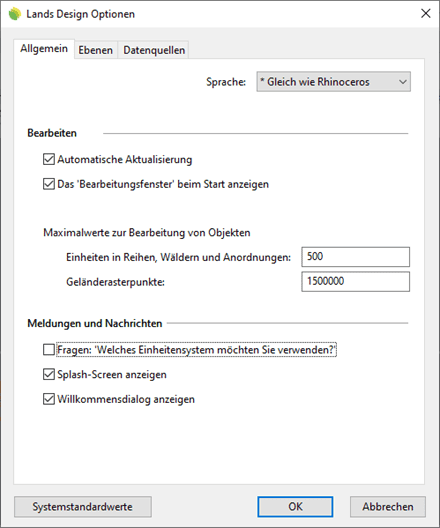Click the Systemstandardwerte button

(83, 507)
